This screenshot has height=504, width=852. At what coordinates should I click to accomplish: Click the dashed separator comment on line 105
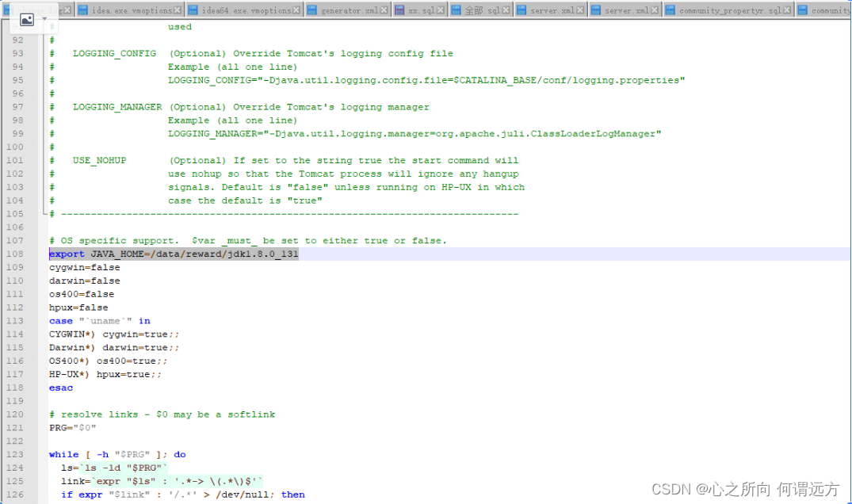[284, 213]
